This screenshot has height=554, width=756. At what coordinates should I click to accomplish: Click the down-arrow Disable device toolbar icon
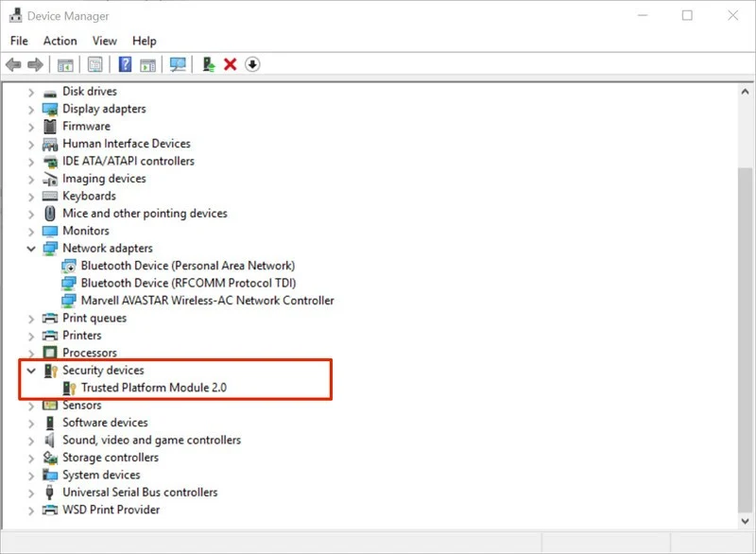[251, 65]
